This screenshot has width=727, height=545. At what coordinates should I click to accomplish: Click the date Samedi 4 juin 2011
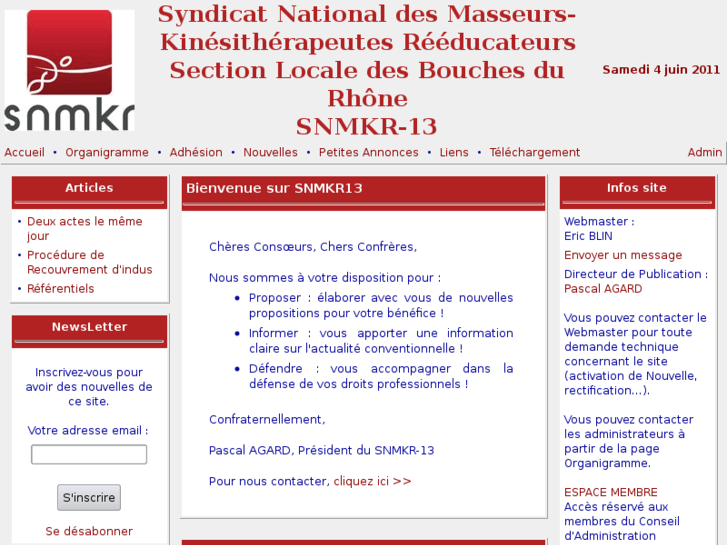click(x=661, y=70)
